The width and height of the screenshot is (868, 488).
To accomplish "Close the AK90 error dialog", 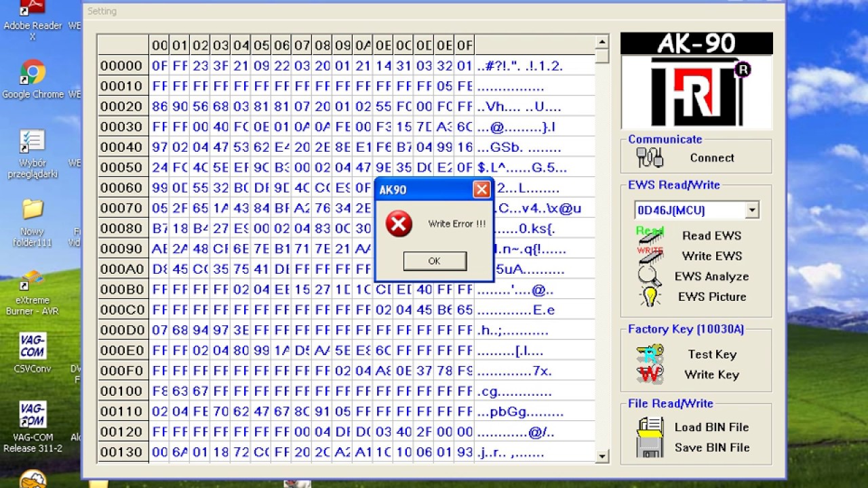I will pyautogui.click(x=481, y=190).
